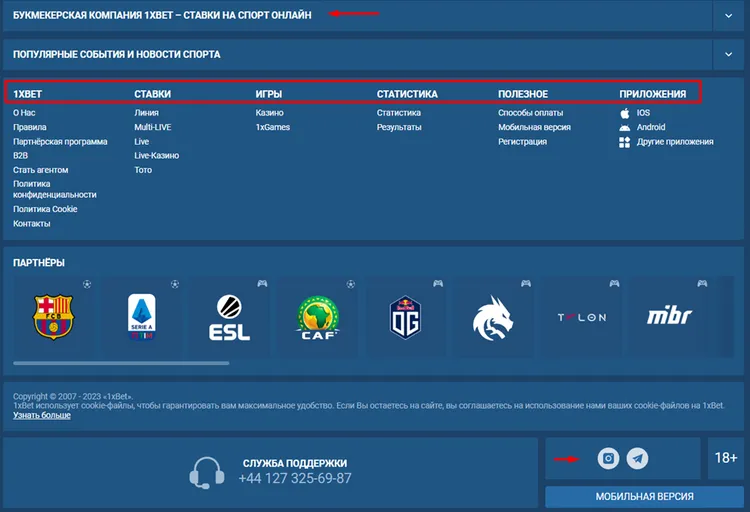
Task: Open the Результаты link
Action: click(399, 127)
